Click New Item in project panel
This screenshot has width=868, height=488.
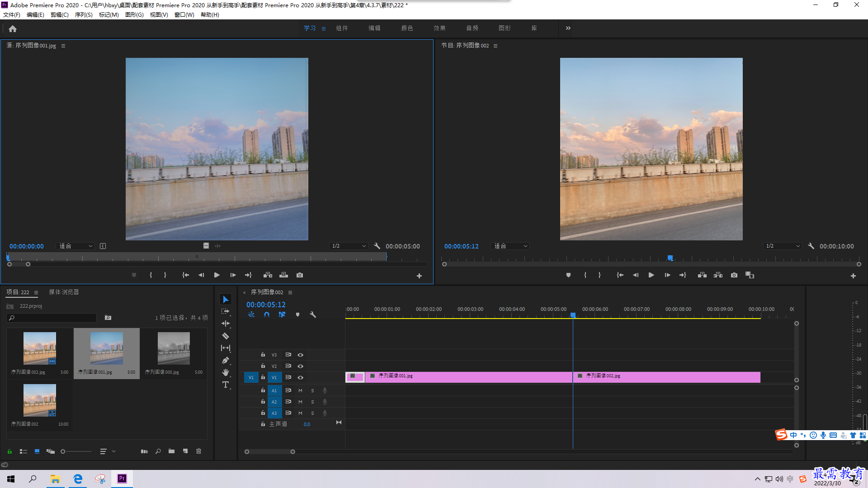click(x=185, y=451)
